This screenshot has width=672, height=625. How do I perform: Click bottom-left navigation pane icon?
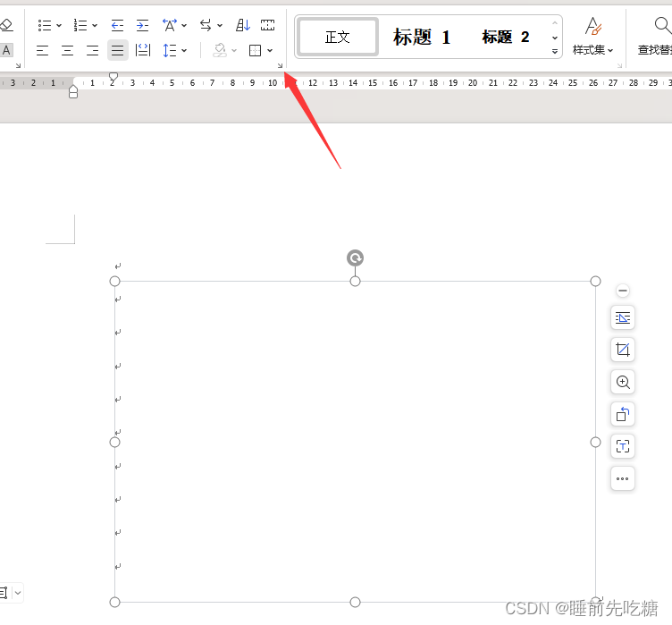point(4,593)
